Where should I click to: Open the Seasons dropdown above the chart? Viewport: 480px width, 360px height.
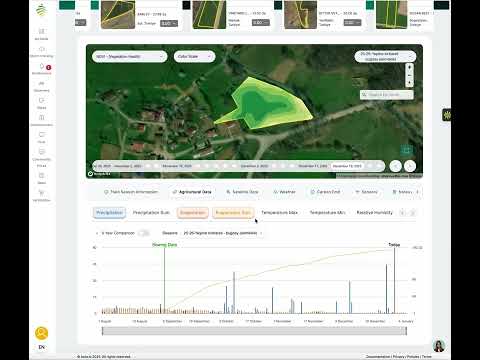pos(223,233)
